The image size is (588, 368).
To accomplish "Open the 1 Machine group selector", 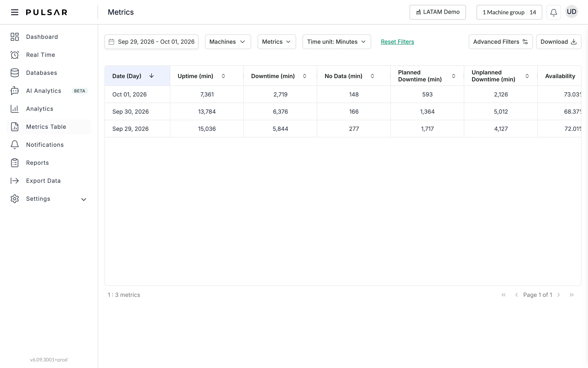I will pos(509,12).
